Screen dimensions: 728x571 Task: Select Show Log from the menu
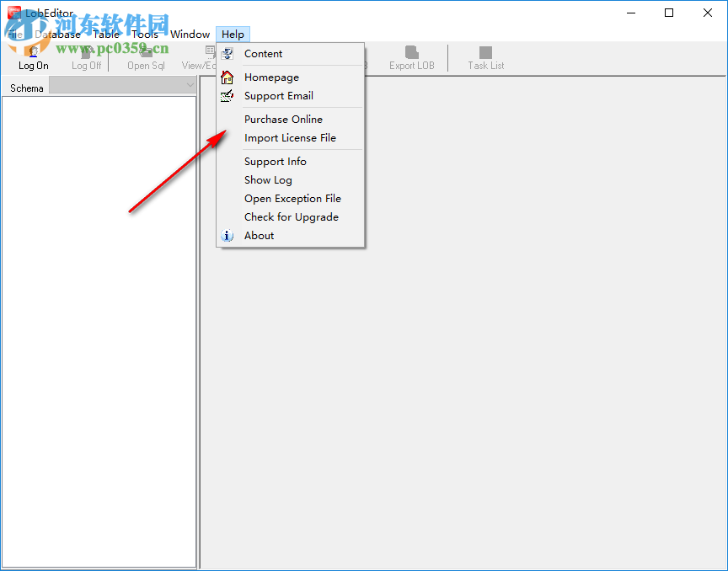(x=268, y=179)
